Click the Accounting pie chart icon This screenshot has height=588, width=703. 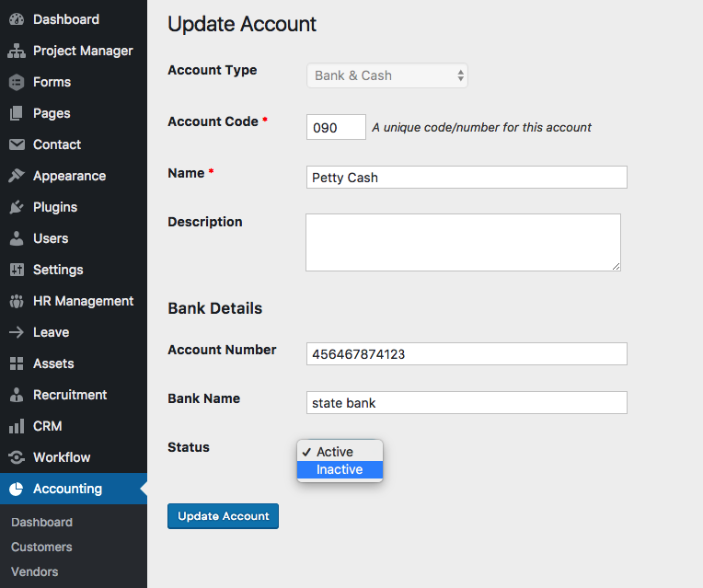[17, 489]
